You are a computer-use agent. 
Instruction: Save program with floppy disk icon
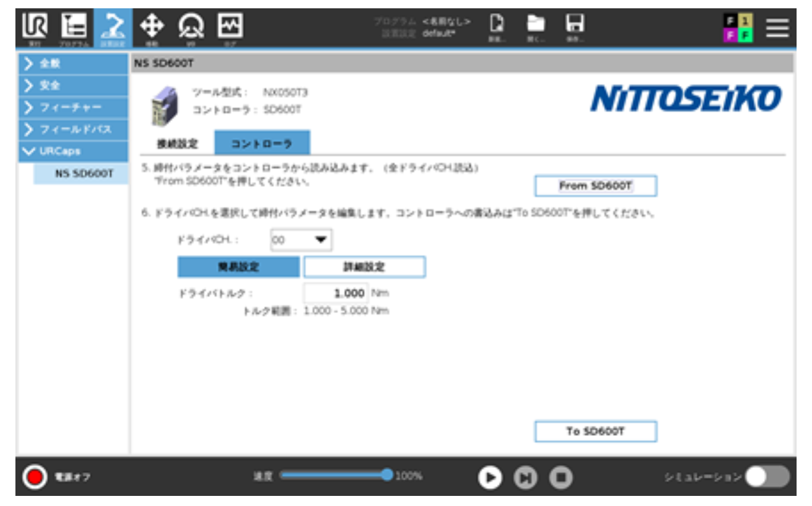574,27
